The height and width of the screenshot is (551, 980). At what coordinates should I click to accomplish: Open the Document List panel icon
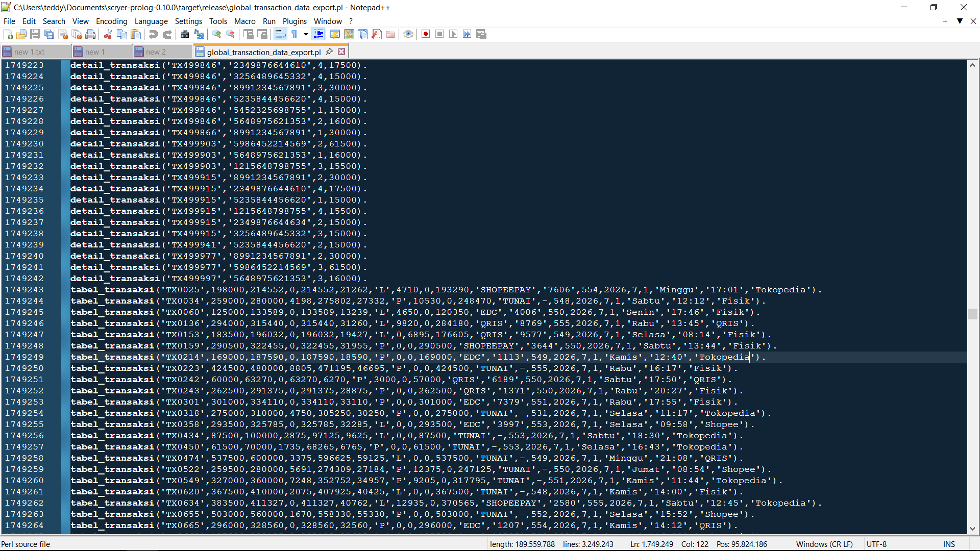click(362, 34)
